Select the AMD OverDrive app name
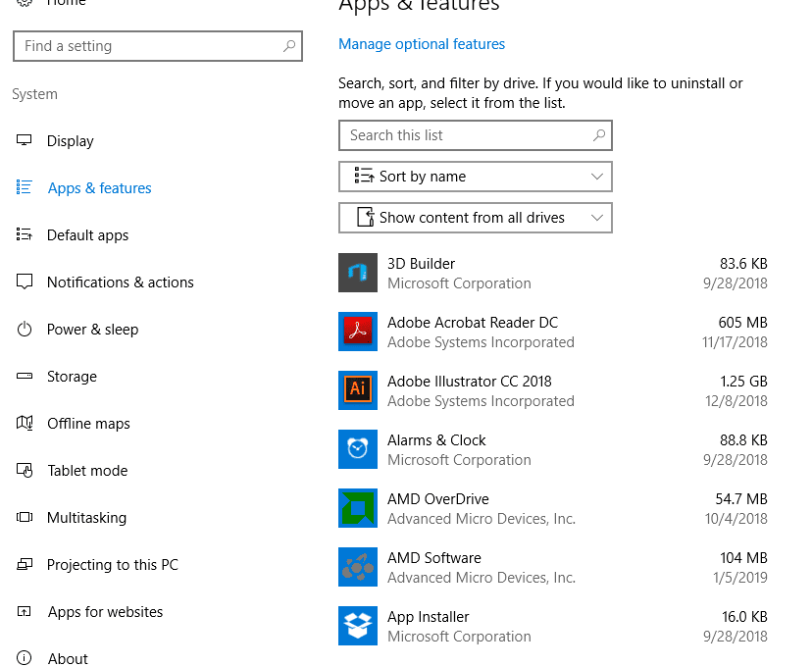This screenshot has height=667, width=812. pyautogui.click(x=438, y=499)
